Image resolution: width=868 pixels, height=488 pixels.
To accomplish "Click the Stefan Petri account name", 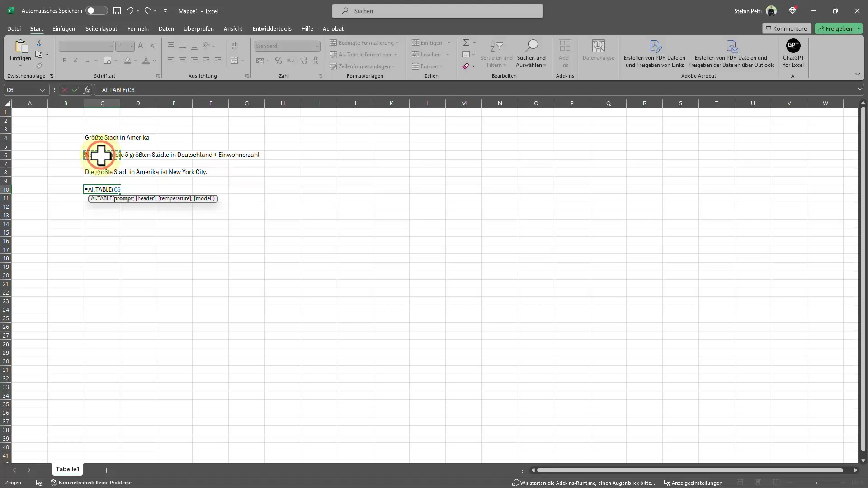I will tap(748, 11).
